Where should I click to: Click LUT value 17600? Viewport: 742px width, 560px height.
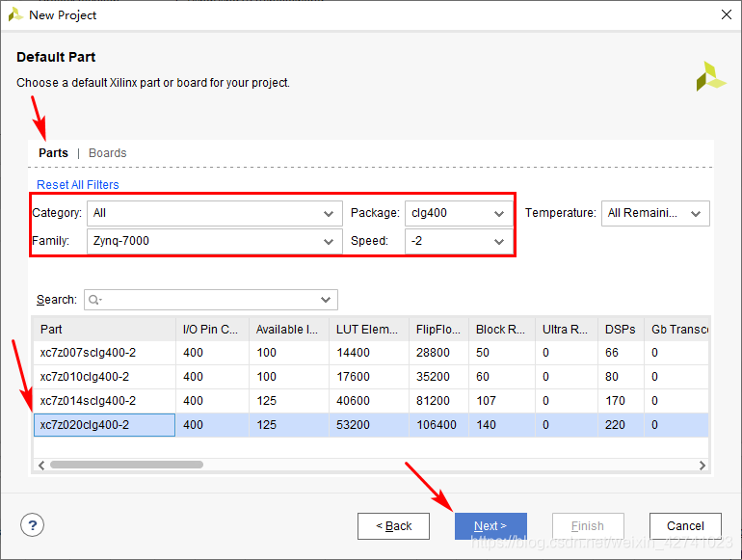click(353, 377)
